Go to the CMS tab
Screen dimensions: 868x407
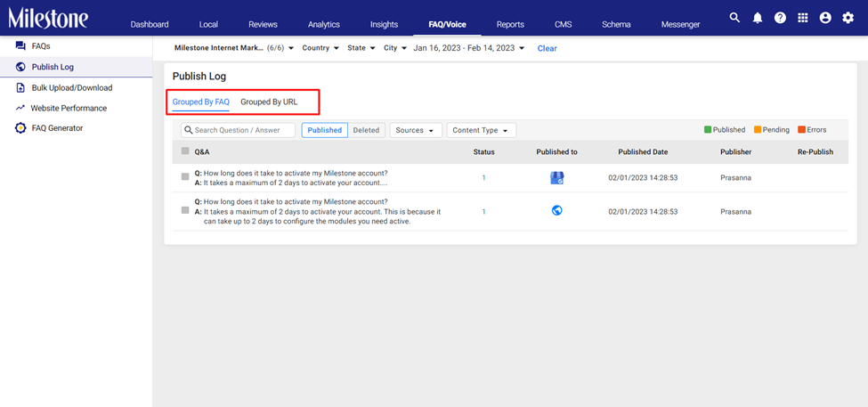(563, 24)
